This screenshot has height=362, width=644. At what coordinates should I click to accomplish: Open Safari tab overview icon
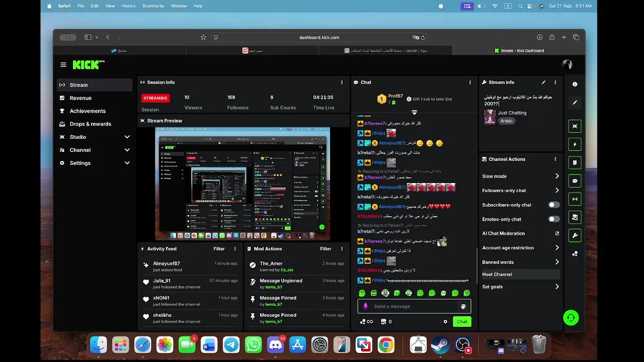tap(576, 37)
